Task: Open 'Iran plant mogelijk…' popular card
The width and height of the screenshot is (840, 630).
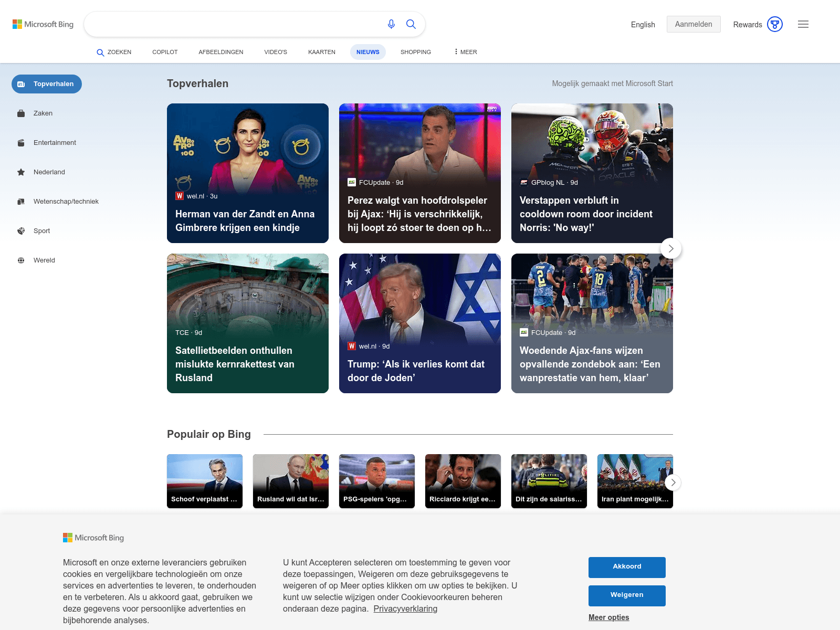Action: [635, 481]
